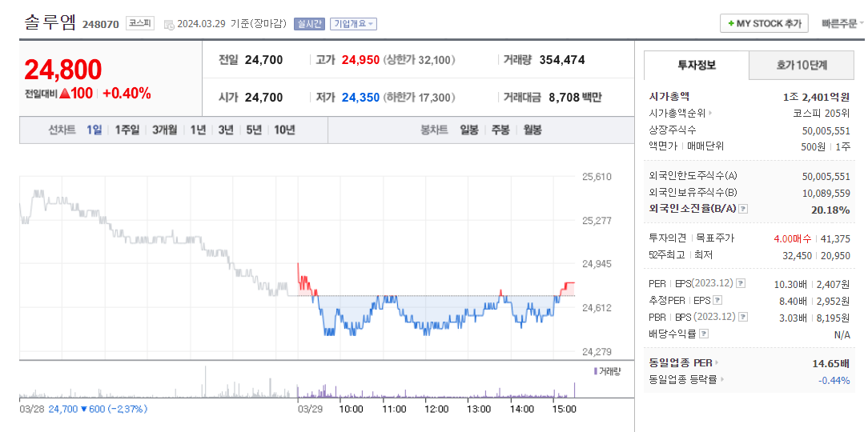
Task: Click the arrow icon beside 동일업종 PER
Action: (717, 363)
